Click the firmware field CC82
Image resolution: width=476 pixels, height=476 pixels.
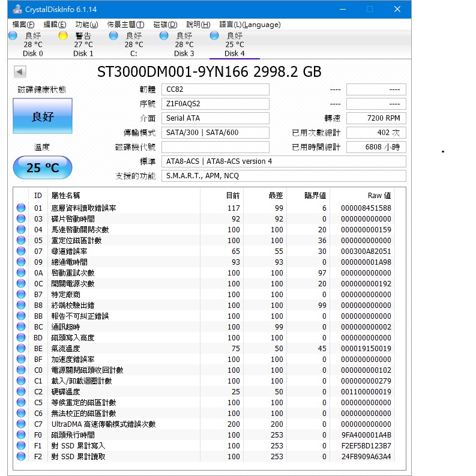coord(215,89)
